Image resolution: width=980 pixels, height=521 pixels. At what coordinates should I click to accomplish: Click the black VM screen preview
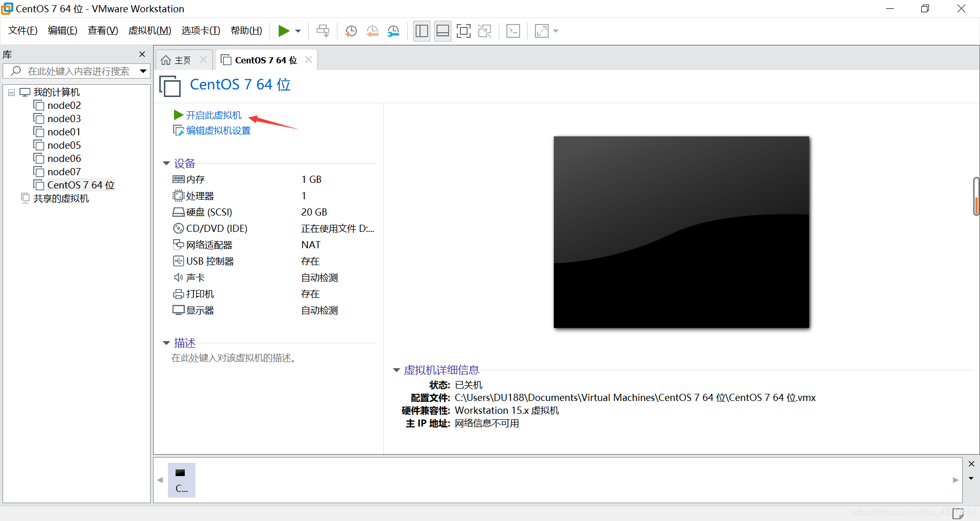(681, 232)
